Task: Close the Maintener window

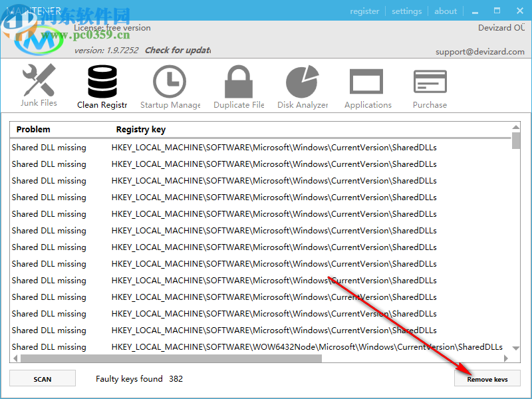Action: pos(520,11)
